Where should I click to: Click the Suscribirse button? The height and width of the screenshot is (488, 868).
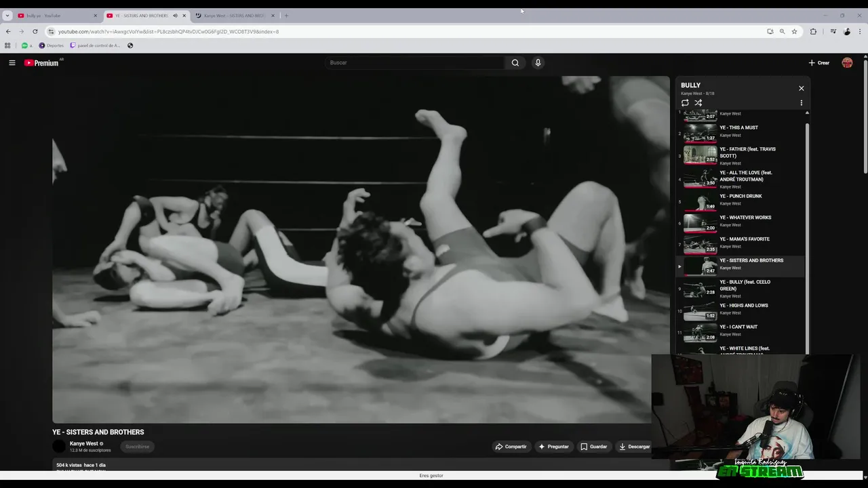(137, 447)
